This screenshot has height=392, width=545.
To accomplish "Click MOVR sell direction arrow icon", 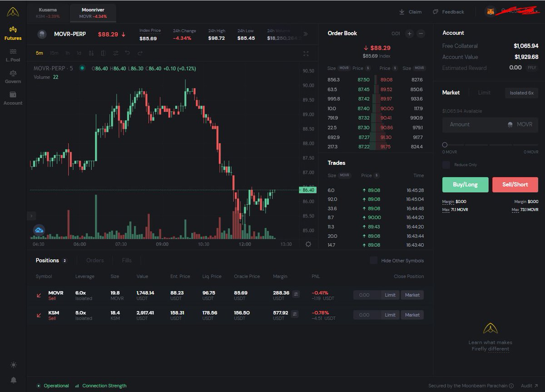I will [x=39, y=295].
